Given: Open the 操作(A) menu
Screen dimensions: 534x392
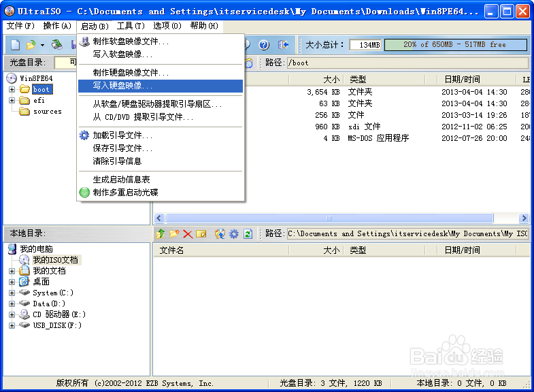Looking at the screenshot, I should pos(57,26).
